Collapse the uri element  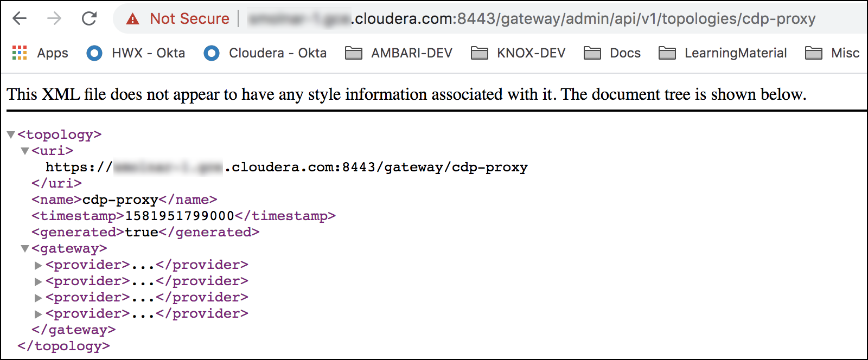[x=25, y=151]
